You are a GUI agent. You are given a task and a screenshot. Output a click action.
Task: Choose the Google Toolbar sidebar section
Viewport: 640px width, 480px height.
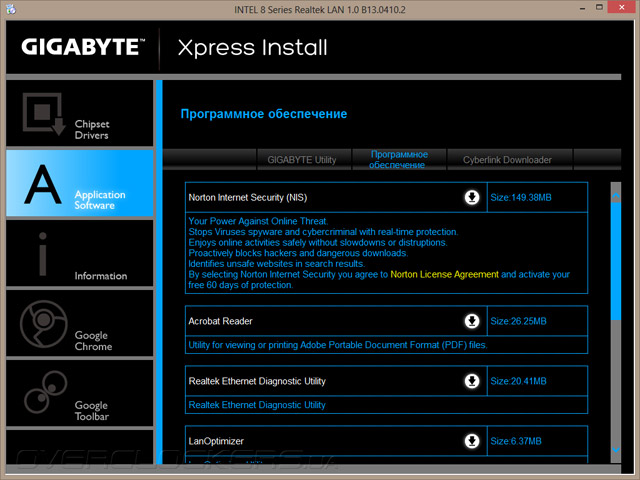tap(80, 393)
